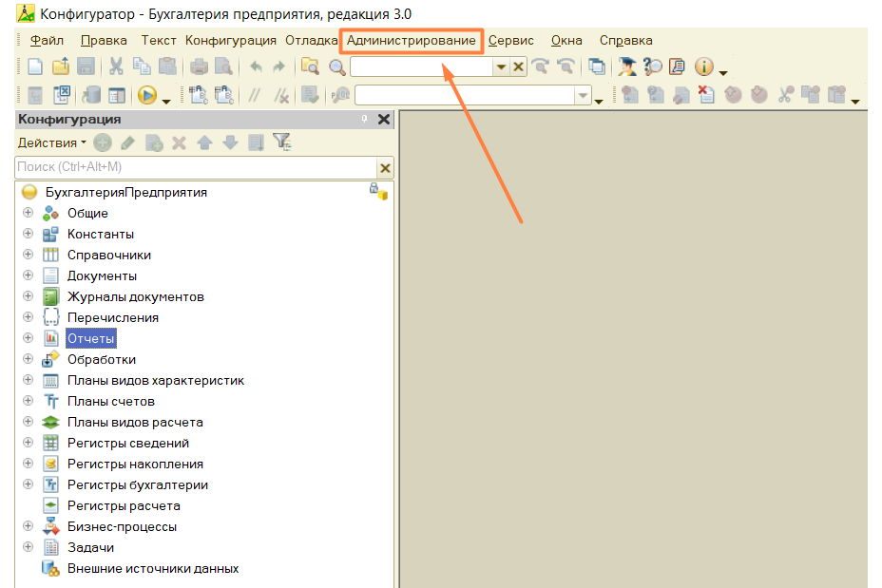Clear the configuration search field with X
This screenshot has height=588, width=882.
pyautogui.click(x=385, y=167)
